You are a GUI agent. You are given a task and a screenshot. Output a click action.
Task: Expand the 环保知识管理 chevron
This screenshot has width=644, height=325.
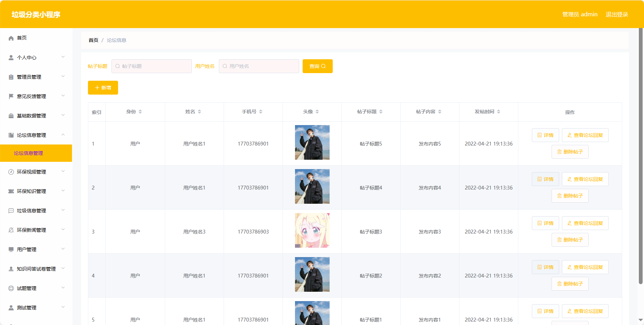(x=63, y=191)
